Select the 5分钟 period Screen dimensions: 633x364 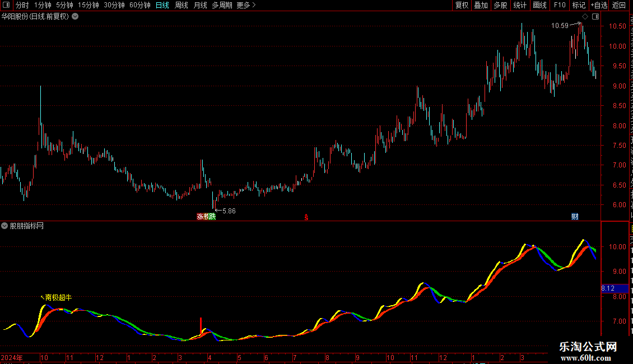click(x=64, y=5)
